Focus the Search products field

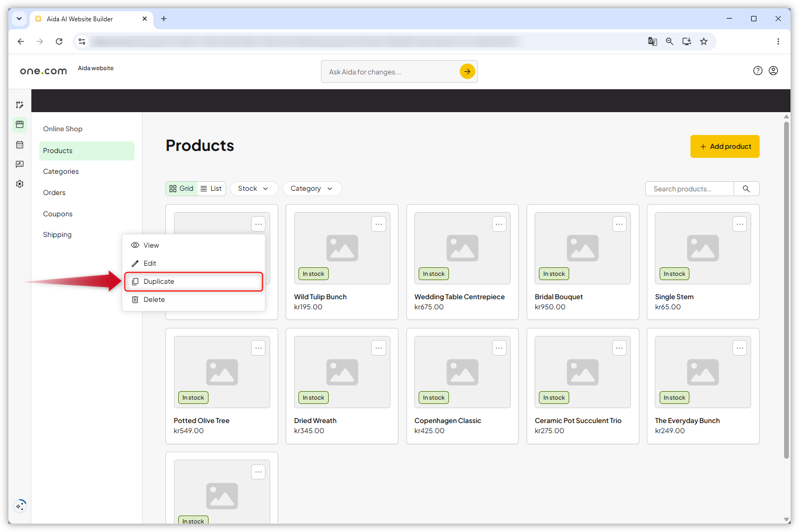[x=690, y=189]
